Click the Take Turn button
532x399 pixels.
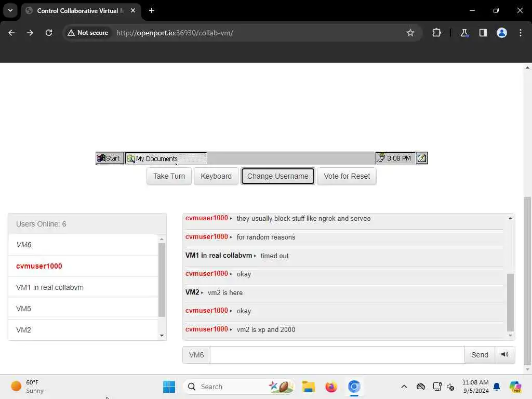(x=169, y=176)
